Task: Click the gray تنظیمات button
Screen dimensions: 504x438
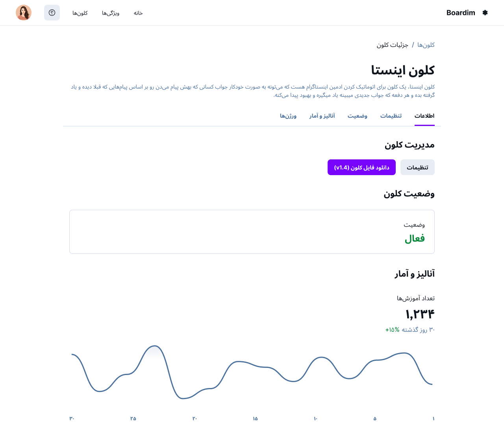Action: click(417, 167)
